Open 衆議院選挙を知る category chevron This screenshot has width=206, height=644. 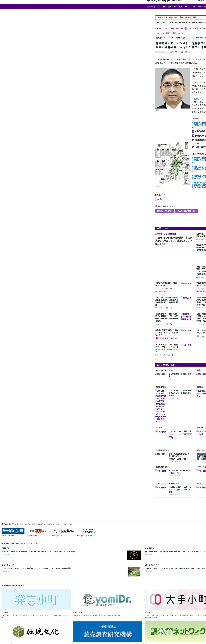coord(168,467)
